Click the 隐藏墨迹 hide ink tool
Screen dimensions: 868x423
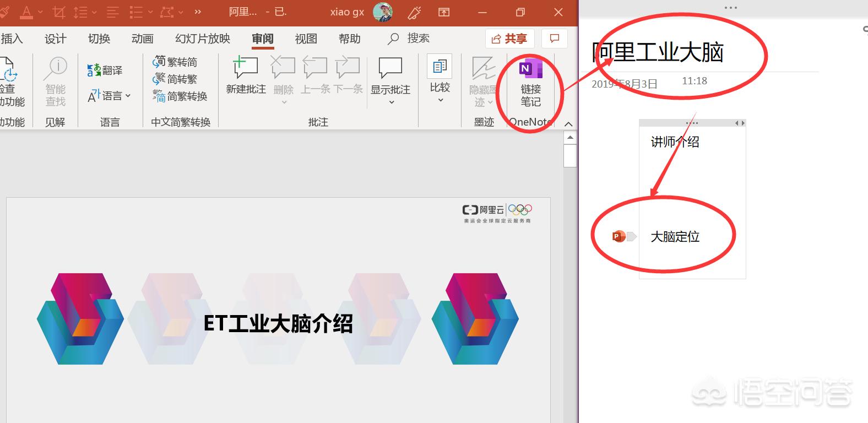[x=483, y=82]
